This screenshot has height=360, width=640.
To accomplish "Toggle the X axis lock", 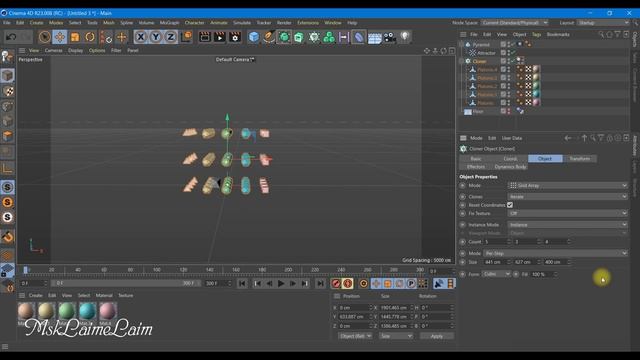I will pyautogui.click(x=140, y=37).
